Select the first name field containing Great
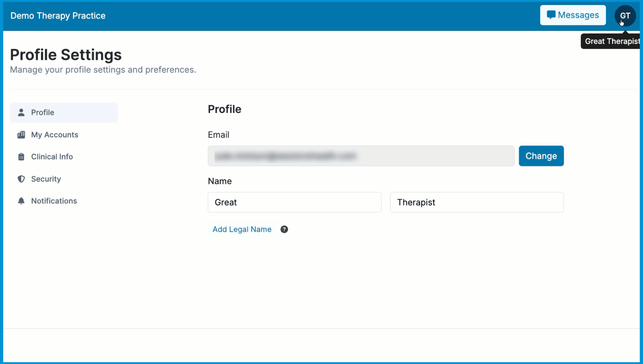Image resolution: width=643 pixels, height=364 pixels. pos(294,202)
